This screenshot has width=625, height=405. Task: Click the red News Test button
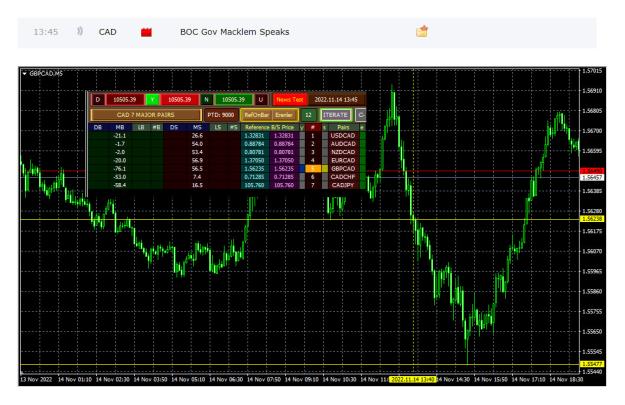point(290,100)
